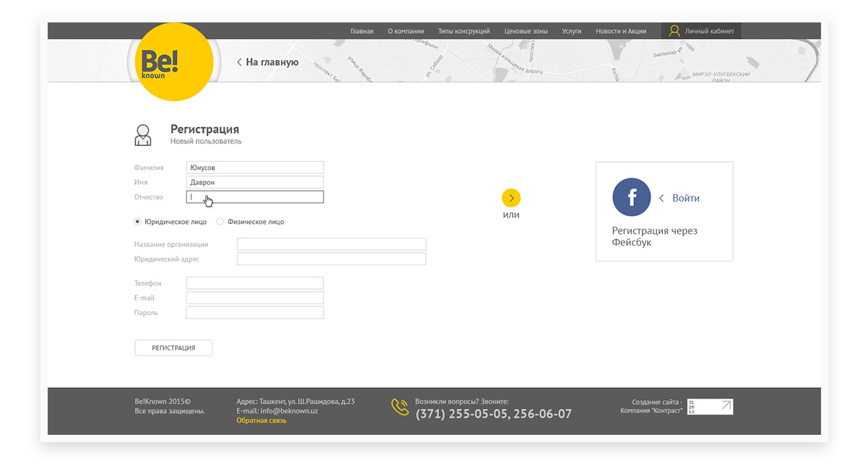Image resolution: width=868 pixels, height=471 pixels.
Task: Select the 'Физическое лицо' radio button
Action: [220, 222]
